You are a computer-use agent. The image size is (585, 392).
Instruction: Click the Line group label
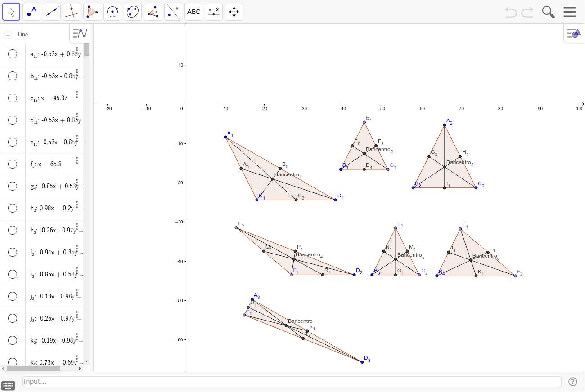(x=23, y=35)
